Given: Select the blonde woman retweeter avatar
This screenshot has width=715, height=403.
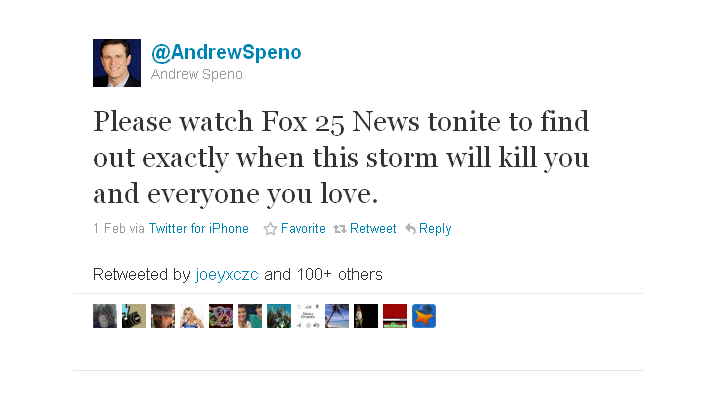Looking at the screenshot, I should click(x=192, y=316).
